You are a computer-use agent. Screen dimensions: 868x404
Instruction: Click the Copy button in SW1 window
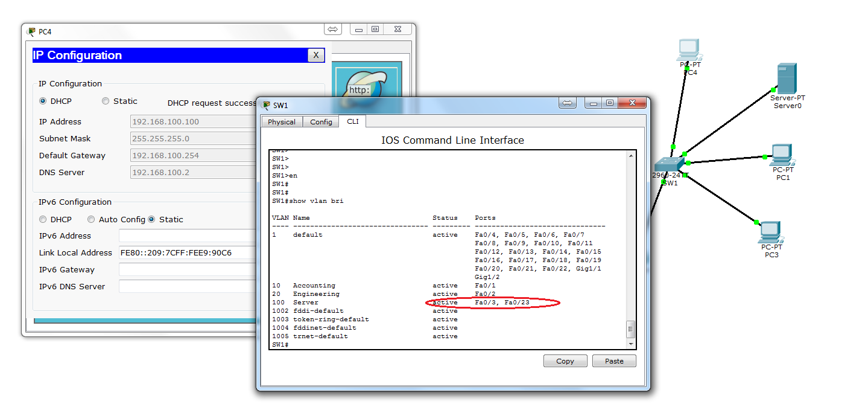point(565,361)
